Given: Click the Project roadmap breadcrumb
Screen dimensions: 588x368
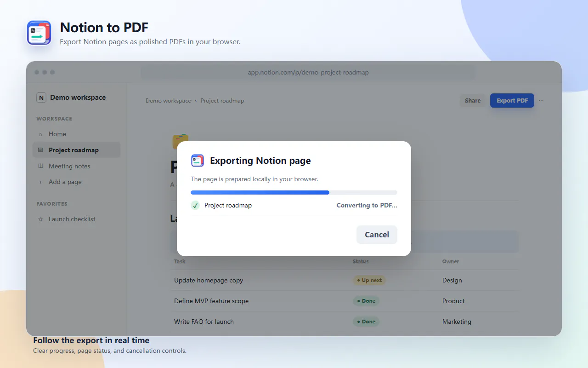Looking at the screenshot, I should 222,101.
